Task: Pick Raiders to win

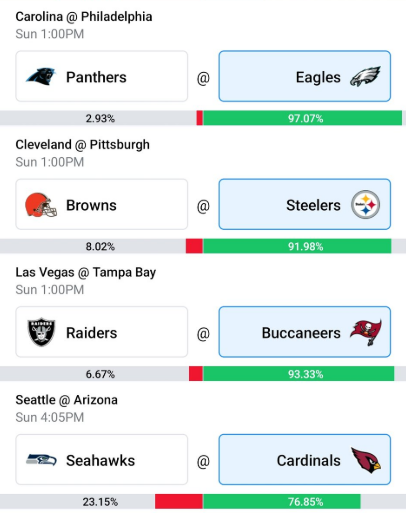Action: [102, 332]
